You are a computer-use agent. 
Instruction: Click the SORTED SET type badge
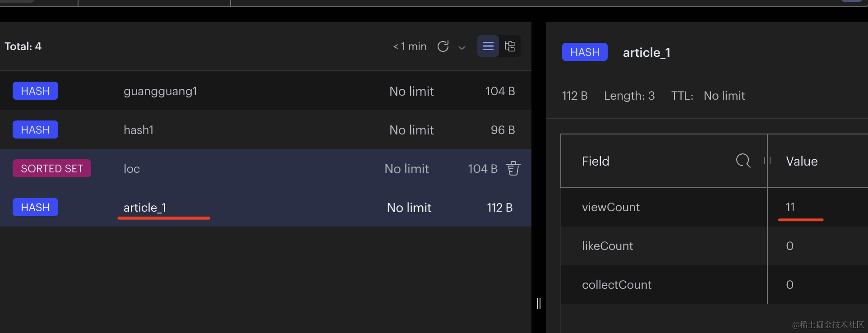coord(52,168)
